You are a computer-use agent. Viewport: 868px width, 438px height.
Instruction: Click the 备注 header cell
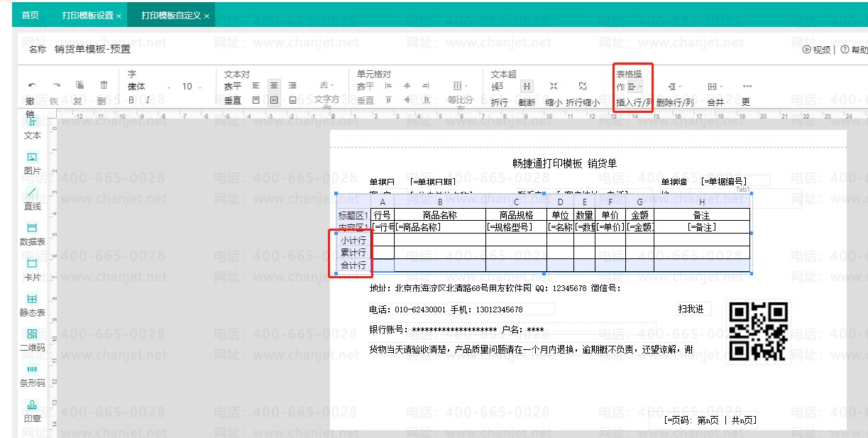point(702,214)
